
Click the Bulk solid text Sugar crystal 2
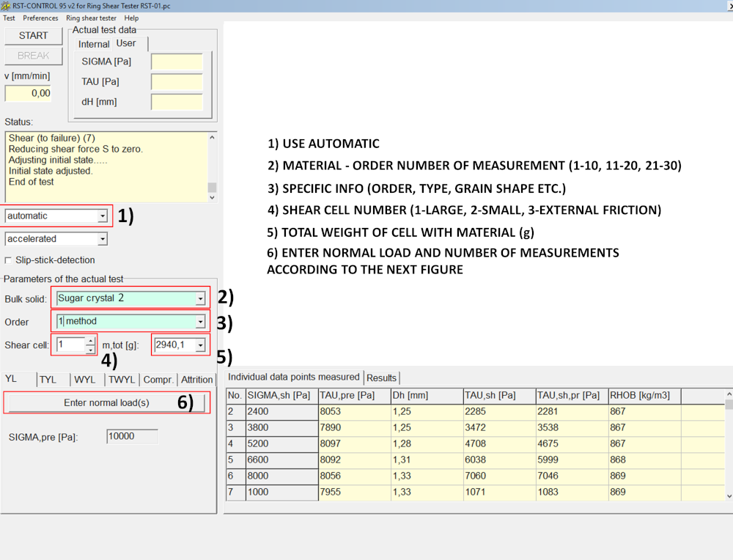pos(91,298)
